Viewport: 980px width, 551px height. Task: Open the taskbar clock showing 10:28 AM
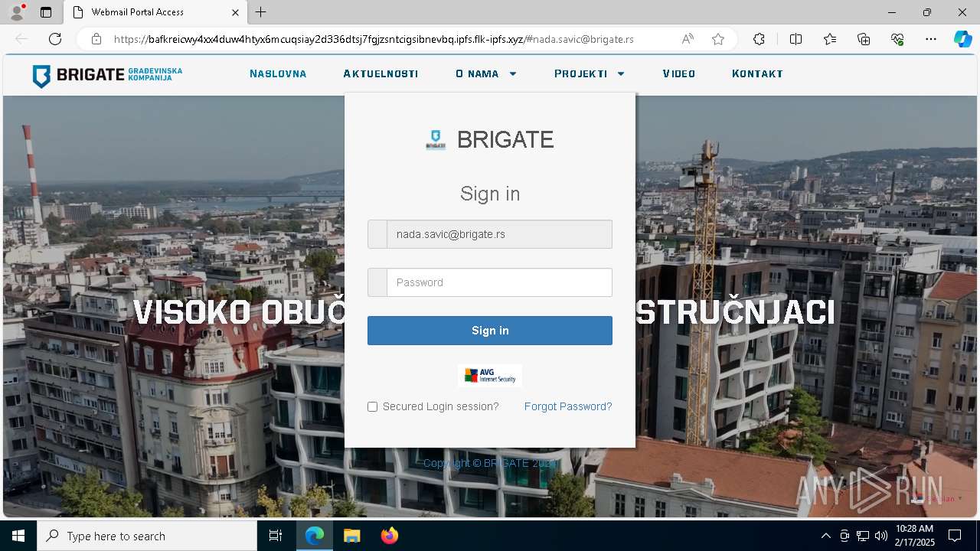point(914,536)
